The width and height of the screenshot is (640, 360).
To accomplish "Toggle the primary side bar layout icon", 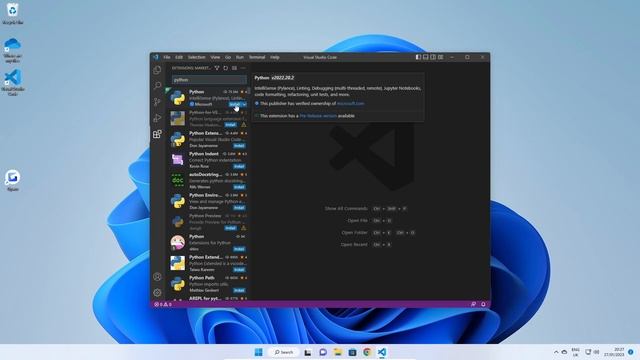I will [x=418, y=57].
